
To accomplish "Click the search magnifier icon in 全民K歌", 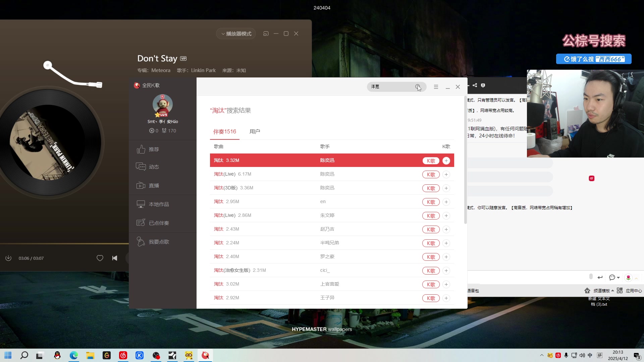I will tap(418, 87).
